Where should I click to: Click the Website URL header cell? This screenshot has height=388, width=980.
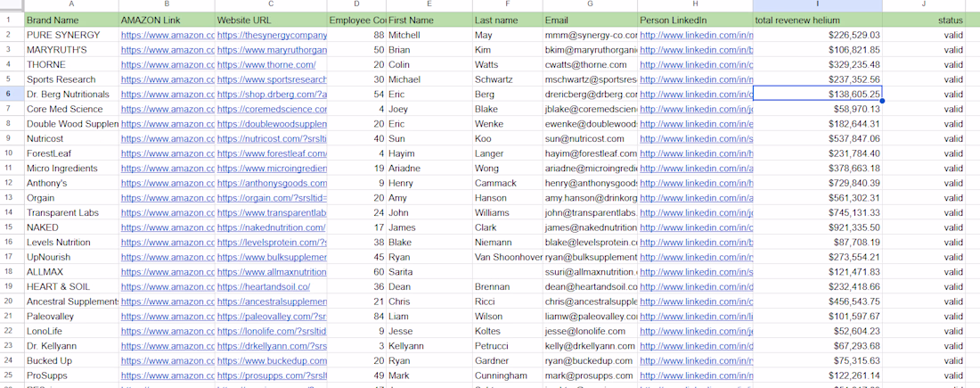point(271,20)
